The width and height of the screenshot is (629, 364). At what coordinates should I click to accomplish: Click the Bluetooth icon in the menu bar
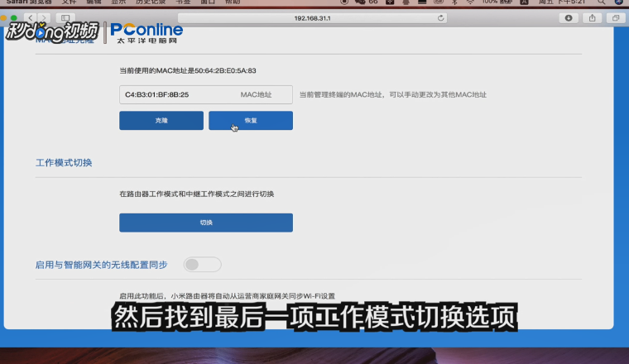point(454,2)
